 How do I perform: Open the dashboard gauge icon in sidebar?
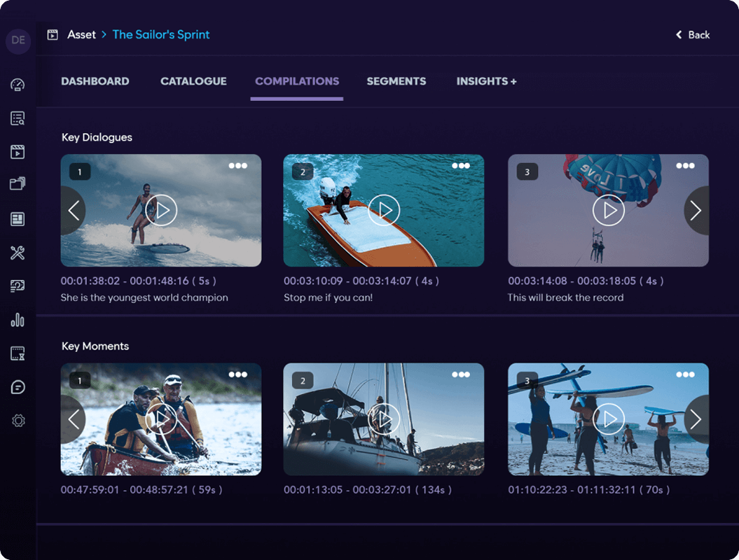pos(18,85)
